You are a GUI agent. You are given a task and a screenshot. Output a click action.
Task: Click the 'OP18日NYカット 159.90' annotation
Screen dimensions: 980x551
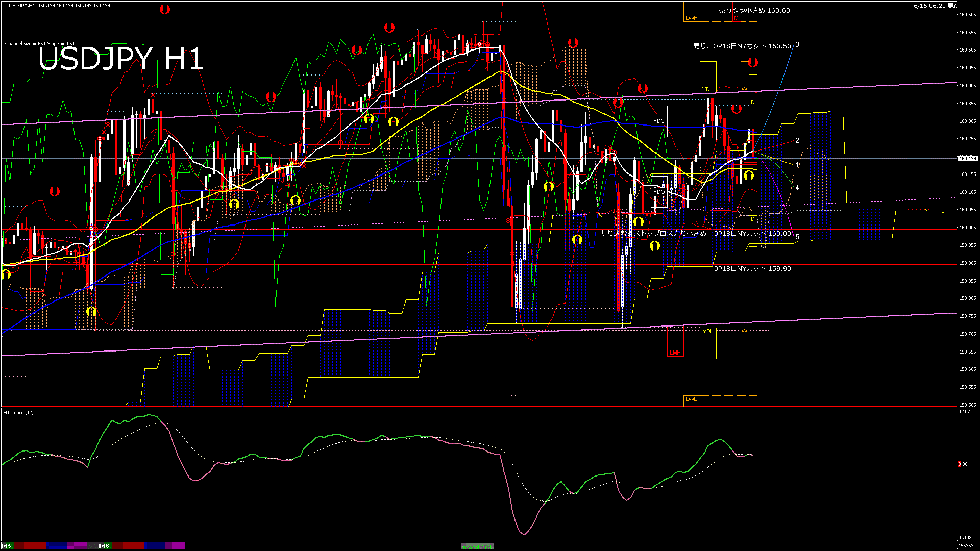coord(752,268)
